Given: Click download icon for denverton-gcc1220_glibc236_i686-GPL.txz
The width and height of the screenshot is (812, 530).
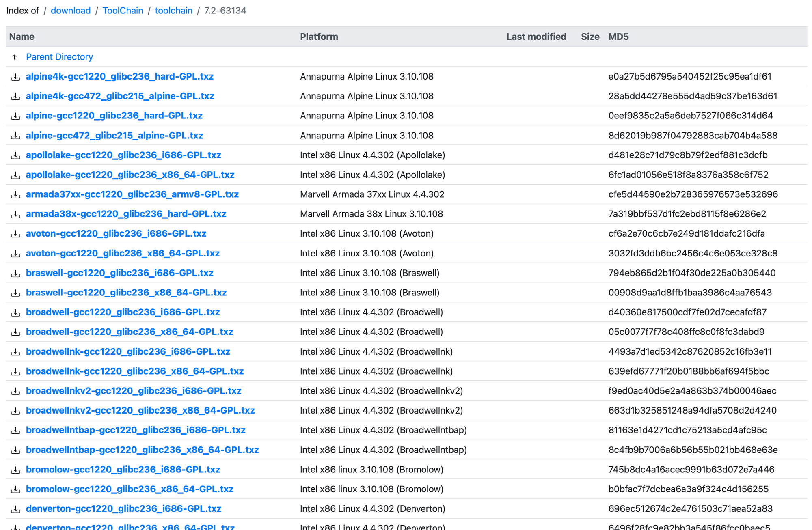Looking at the screenshot, I should point(15,509).
